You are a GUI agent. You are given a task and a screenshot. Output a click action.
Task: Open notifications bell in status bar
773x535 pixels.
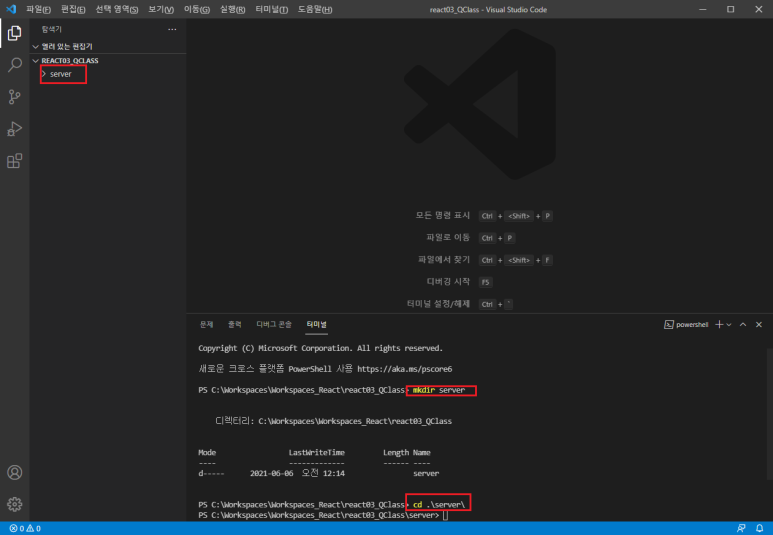tap(760, 529)
